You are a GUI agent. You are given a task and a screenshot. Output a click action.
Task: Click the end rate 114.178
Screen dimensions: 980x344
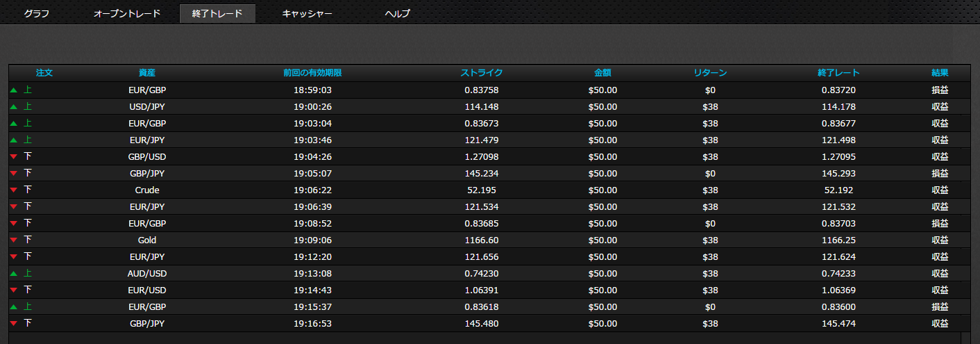tap(838, 107)
